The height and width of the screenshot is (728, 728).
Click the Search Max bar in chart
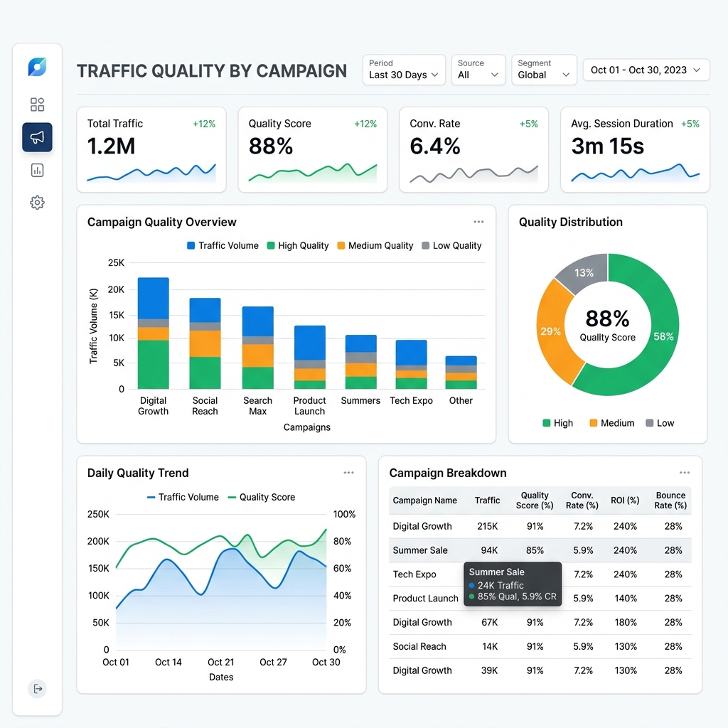coord(257,348)
